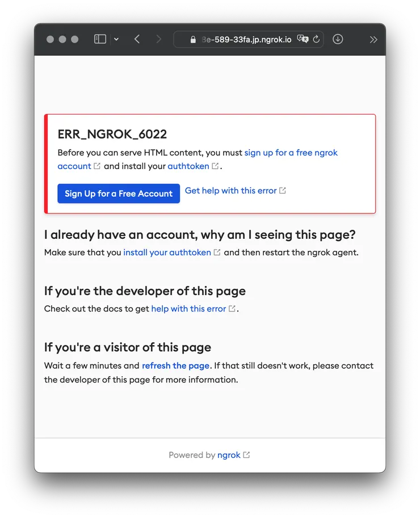Click the refresh the page link
This screenshot has width=420, height=518.
pos(175,366)
